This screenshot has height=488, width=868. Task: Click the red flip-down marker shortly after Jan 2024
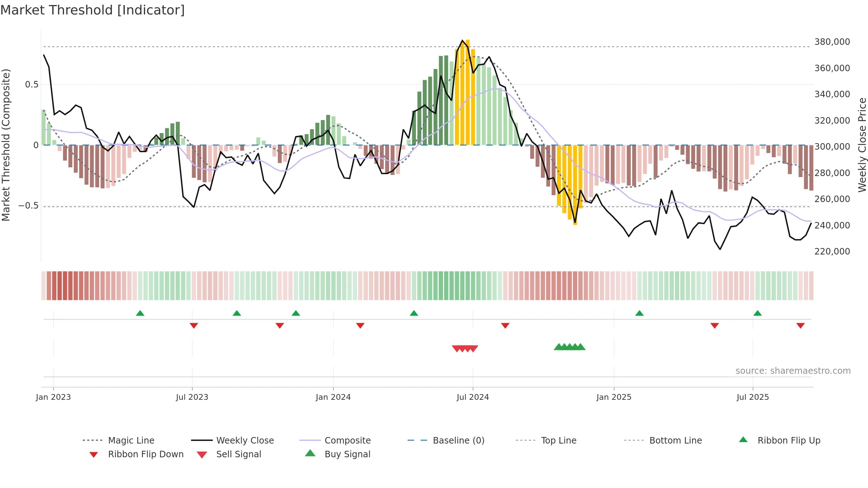[360, 326]
